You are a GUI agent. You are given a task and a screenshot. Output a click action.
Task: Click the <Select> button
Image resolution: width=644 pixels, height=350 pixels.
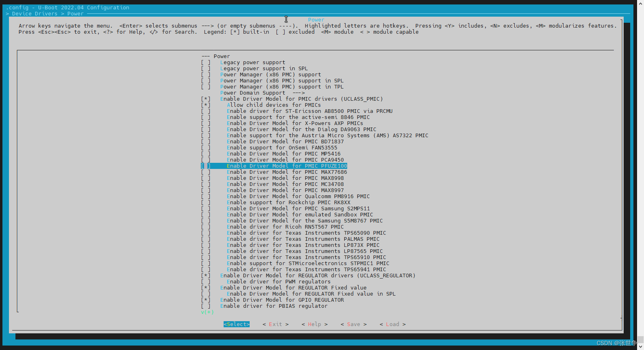237,324
